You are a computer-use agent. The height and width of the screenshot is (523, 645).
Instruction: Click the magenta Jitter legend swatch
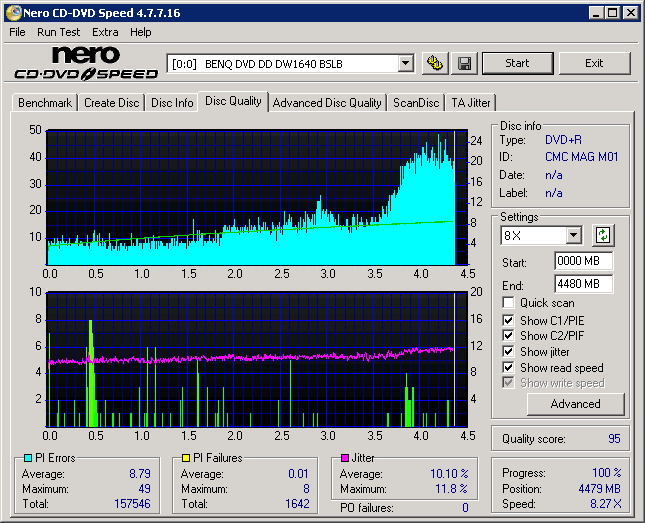[345, 458]
